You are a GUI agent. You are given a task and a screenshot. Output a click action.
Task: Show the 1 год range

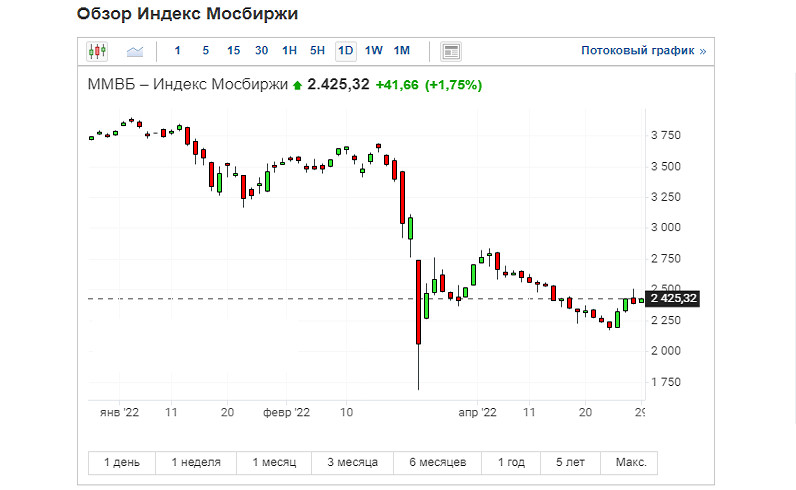pos(511,463)
